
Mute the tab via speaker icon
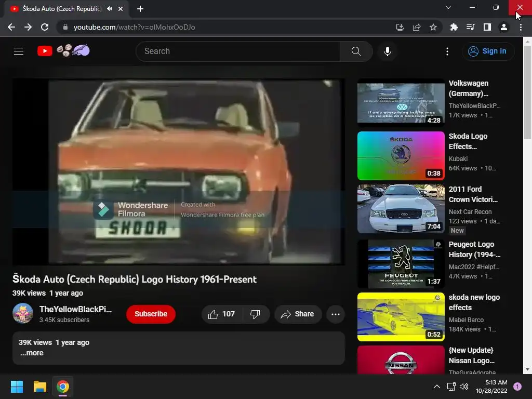(x=109, y=9)
